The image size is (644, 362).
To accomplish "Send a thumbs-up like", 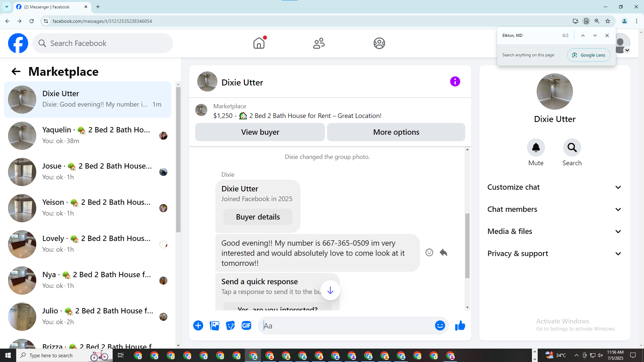I will point(460,325).
